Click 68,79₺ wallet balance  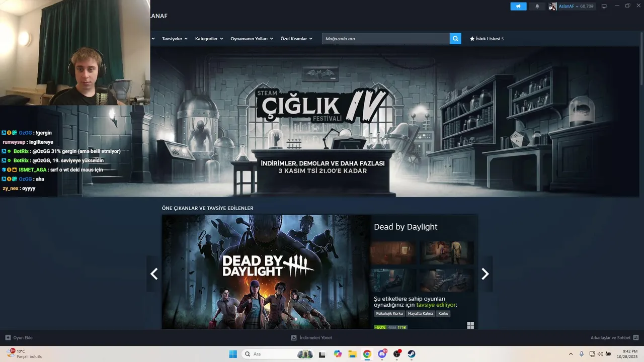coord(587,7)
